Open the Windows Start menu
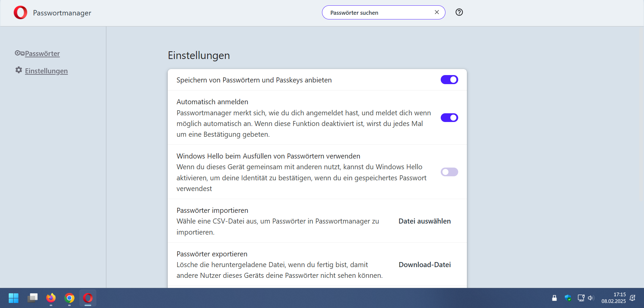The height and width of the screenshot is (308, 644). (14, 298)
